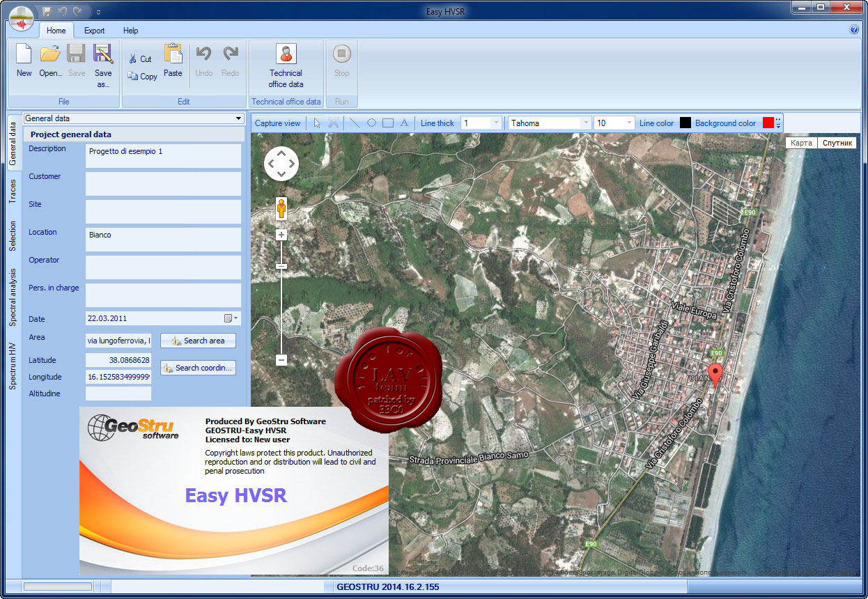
Task: Zoom in with map plus button
Action: click(281, 235)
